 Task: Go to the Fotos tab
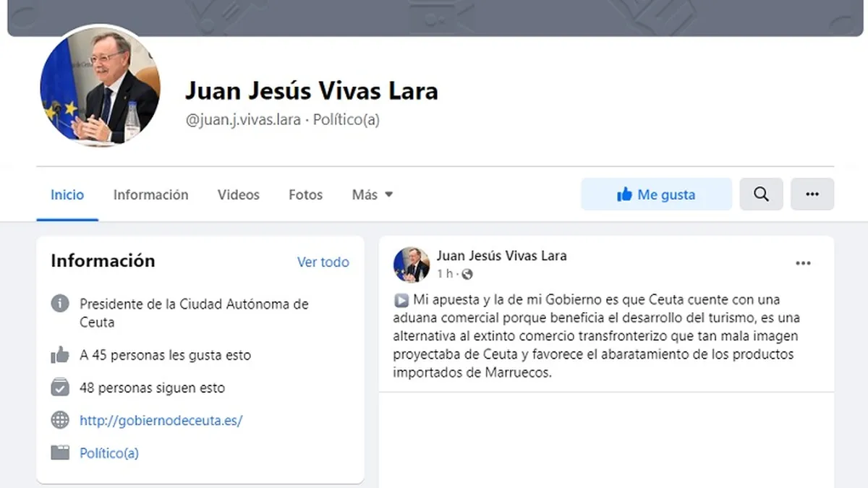[x=305, y=194]
